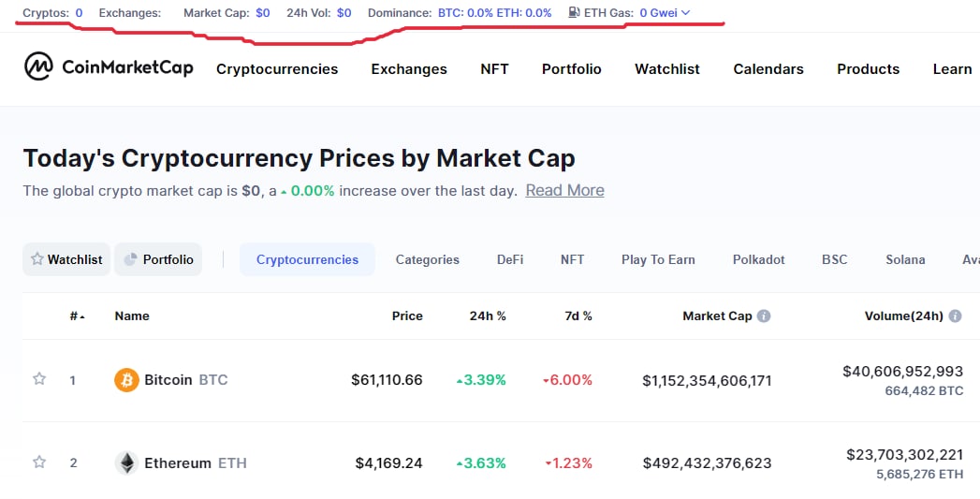The width and height of the screenshot is (980, 499).
Task: Select the NFT filter tab
Action: tap(573, 259)
